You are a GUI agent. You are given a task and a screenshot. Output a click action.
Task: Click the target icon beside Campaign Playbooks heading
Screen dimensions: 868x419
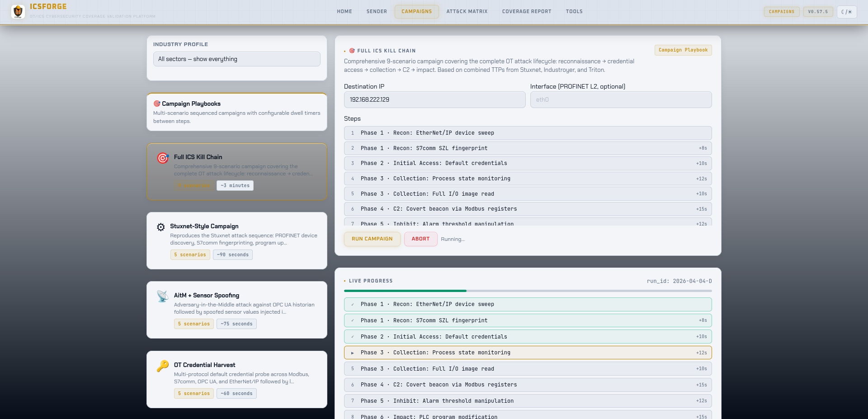coord(157,104)
